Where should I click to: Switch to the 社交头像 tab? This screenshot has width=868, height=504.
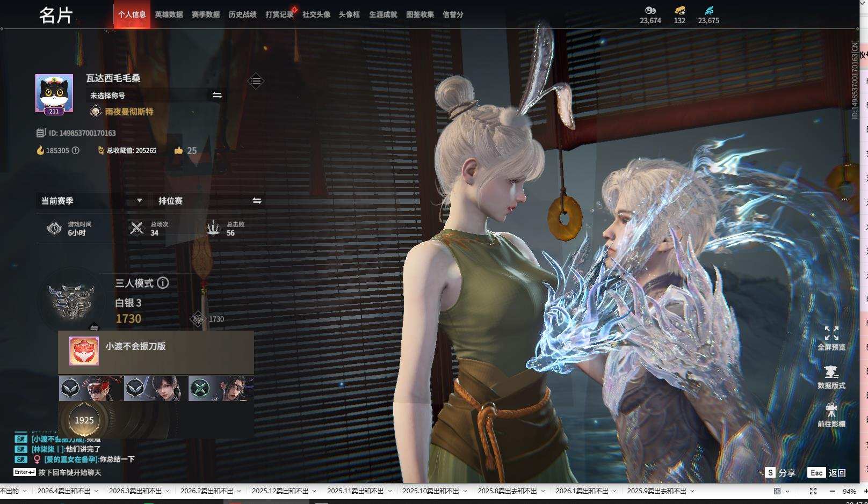pos(316,14)
